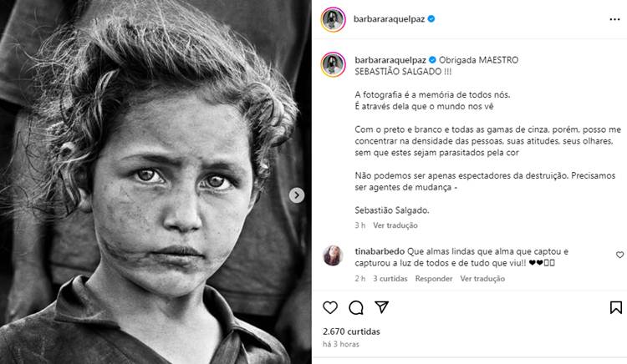
Task: Open comments via the speech bubble icon
Action: (356, 307)
